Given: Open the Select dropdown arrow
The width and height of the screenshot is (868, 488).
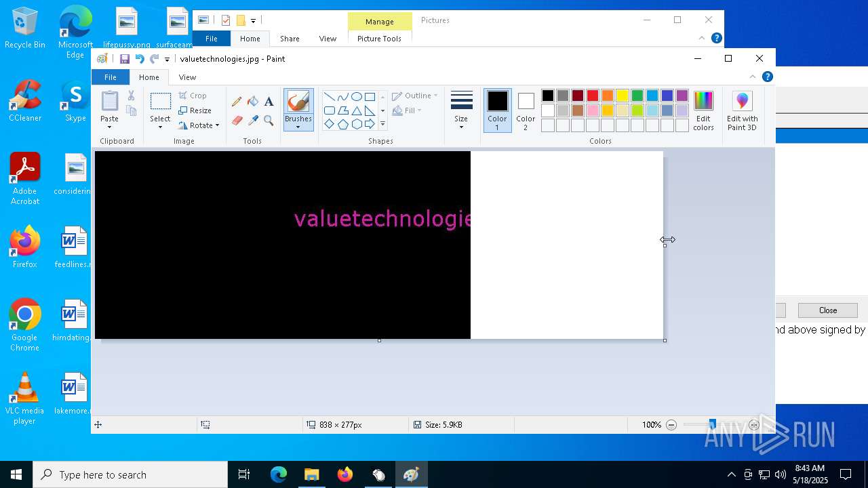Looking at the screenshot, I should (160, 127).
